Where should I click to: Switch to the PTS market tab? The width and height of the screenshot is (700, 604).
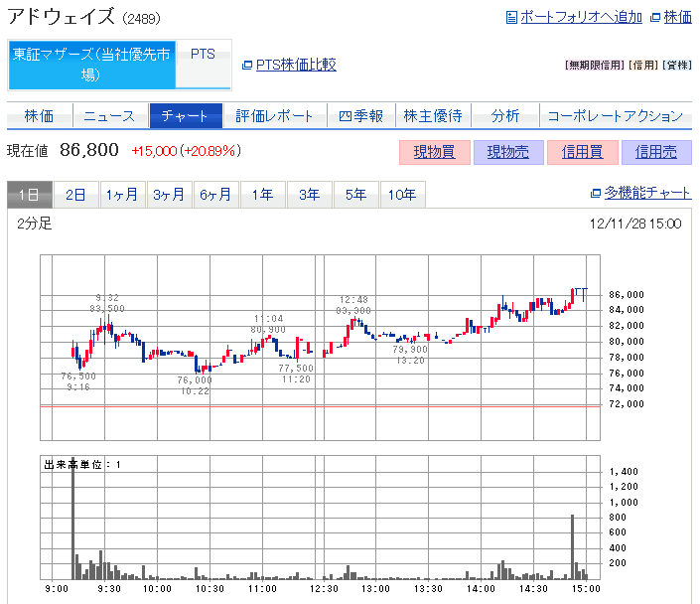[203, 55]
